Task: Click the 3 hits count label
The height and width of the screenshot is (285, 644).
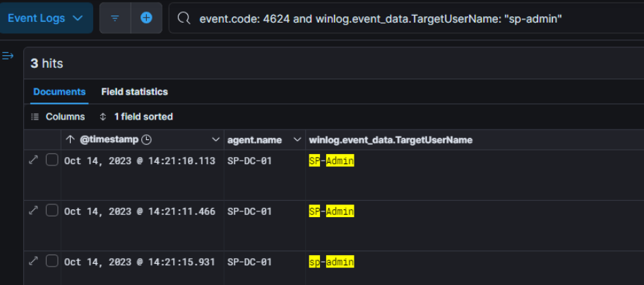Action: click(47, 64)
